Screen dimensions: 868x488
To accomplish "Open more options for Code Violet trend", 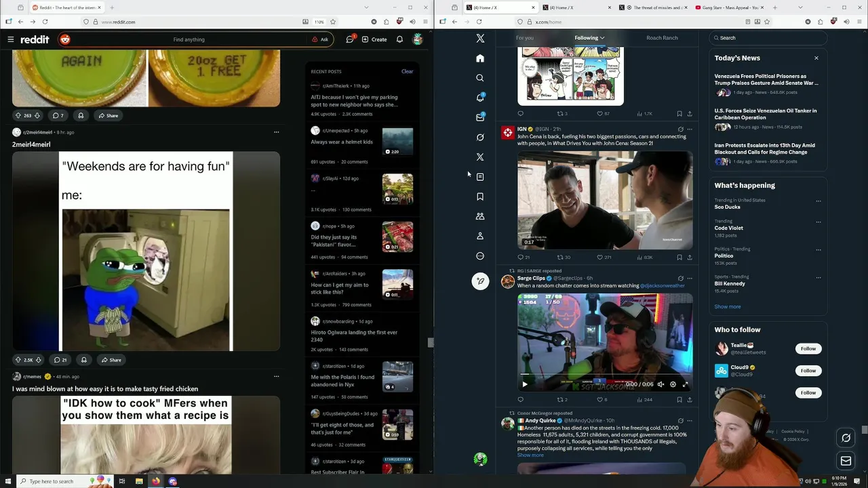I will click(x=818, y=222).
